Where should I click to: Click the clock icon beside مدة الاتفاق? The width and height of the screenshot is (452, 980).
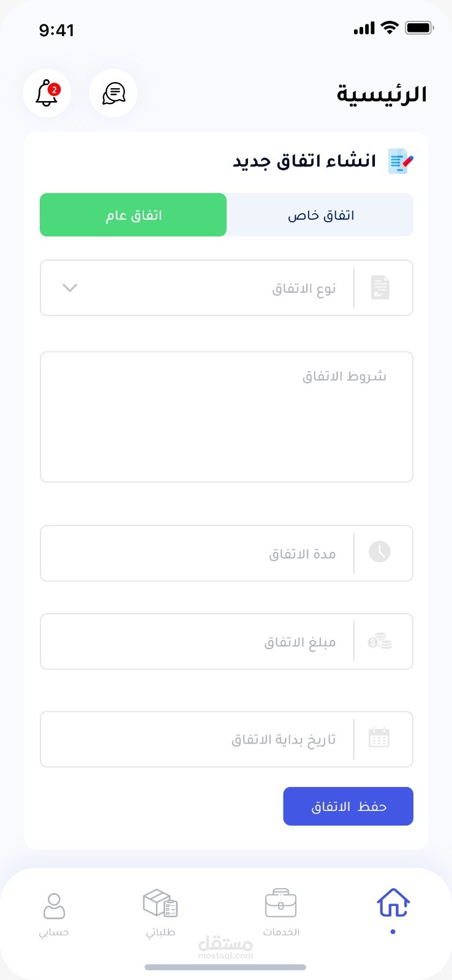click(x=380, y=552)
